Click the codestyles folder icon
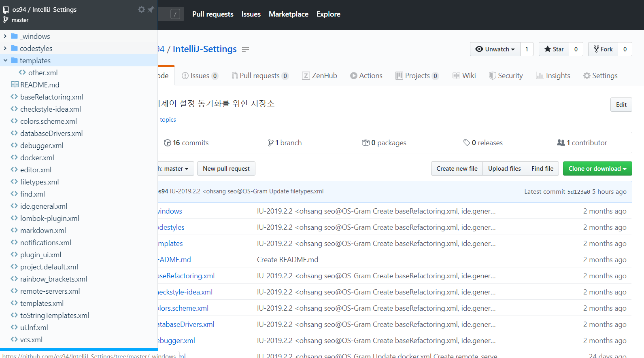The image size is (644, 358). [14, 48]
